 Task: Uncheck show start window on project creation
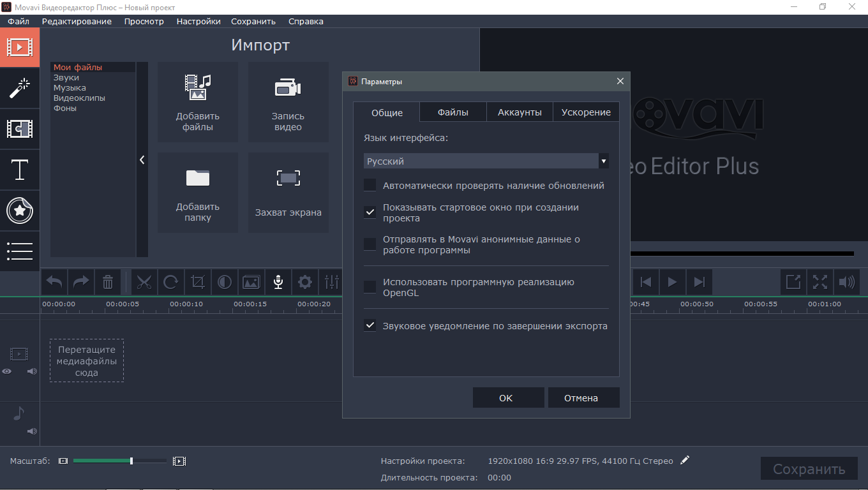pyautogui.click(x=370, y=212)
